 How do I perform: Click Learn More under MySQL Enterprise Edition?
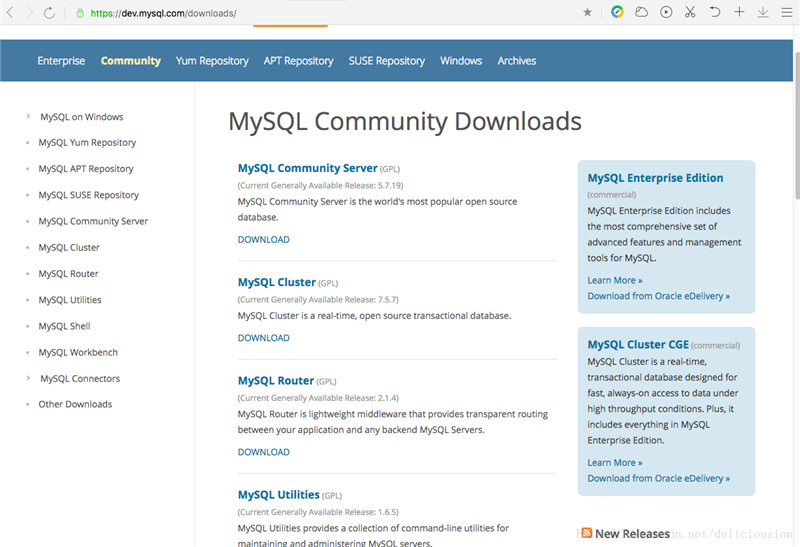pyautogui.click(x=615, y=281)
